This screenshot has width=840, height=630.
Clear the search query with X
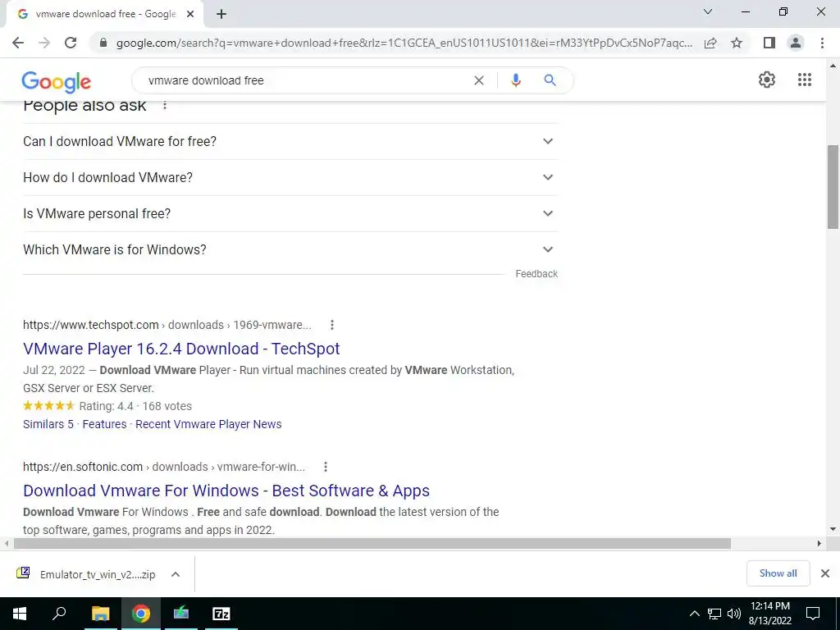(x=479, y=80)
